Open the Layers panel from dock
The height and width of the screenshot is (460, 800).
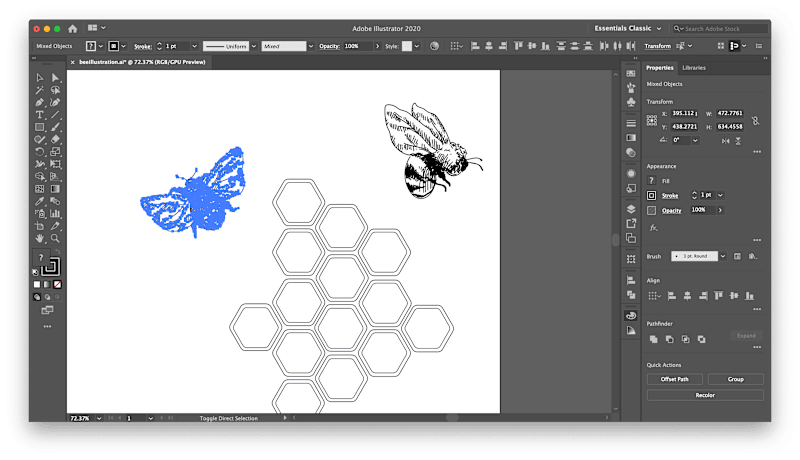pos(631,209)
